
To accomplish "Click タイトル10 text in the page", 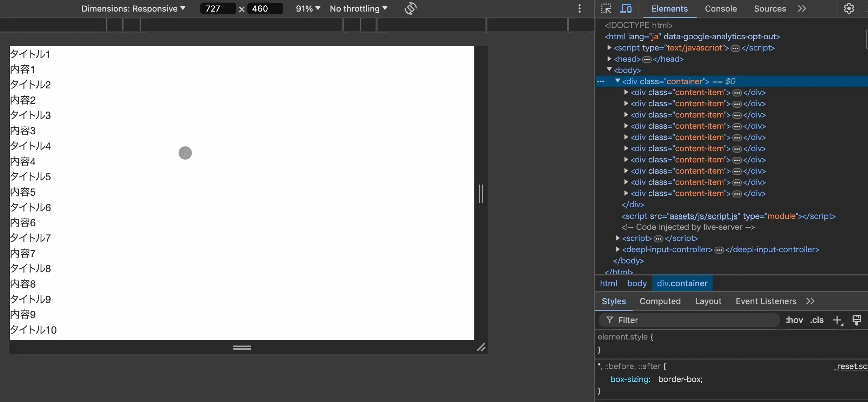I will [x=33, y=330].
